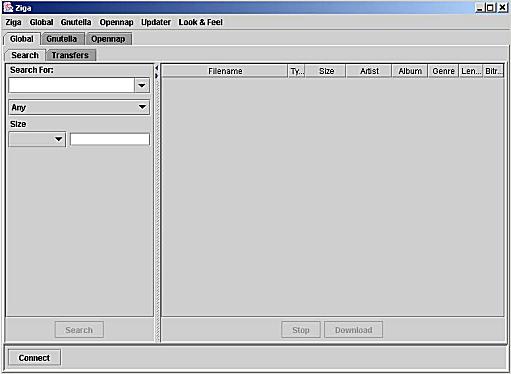Image resolution: width=511 pixels, height=374 pixels.
Task: Switch to the Gnutella tab
Action: pyautogui.click(x=62, y=39)
